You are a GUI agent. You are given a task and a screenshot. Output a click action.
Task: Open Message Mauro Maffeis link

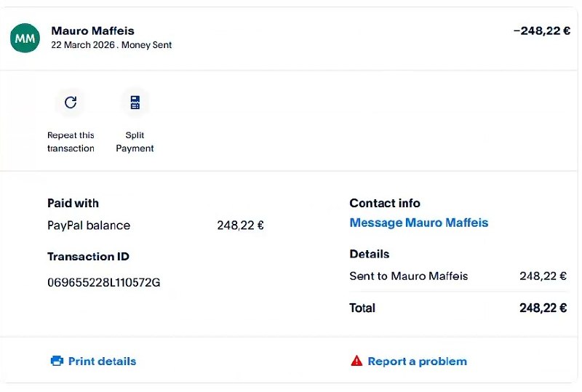pos(418,223)
